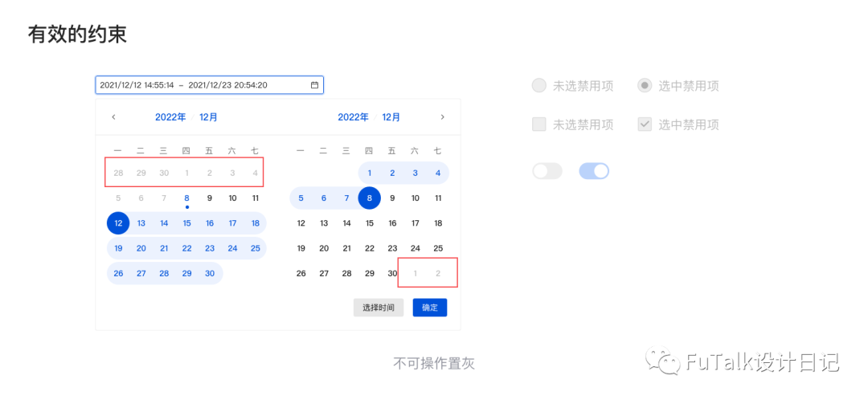Image resolution: width=868 pixels, height=400 pixels.
Task: Click the calendar icon in date field
Action: pyautogui.click(x=314, y=85)
